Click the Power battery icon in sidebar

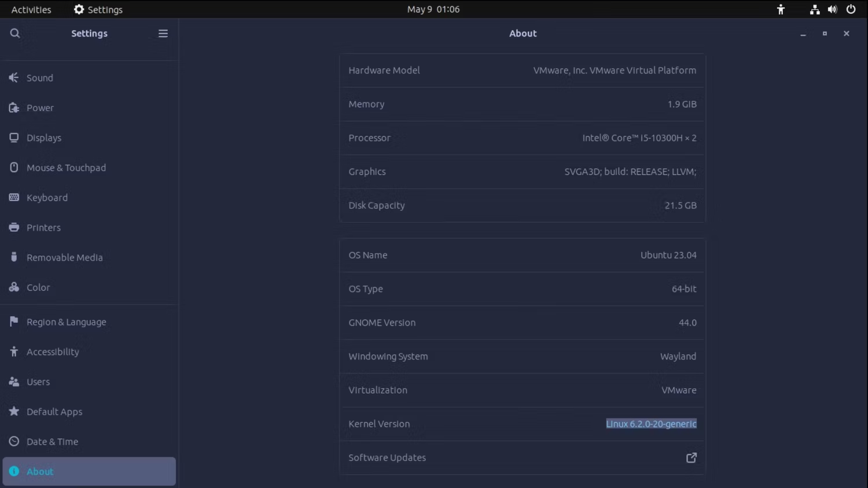pos(14,108)
